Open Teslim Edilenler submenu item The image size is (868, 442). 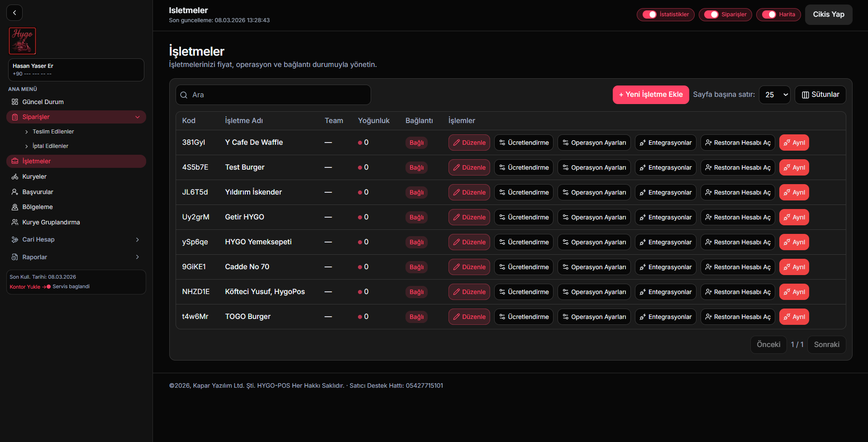point(53,132)
